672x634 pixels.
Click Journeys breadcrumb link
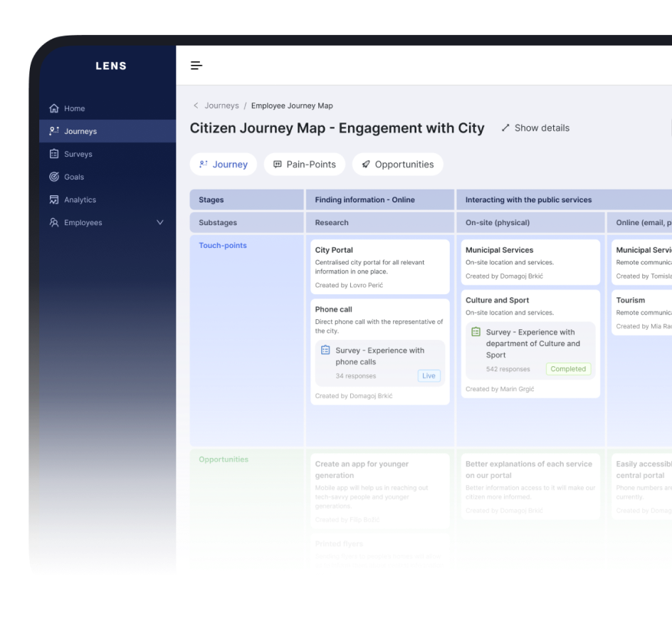pos(221,105)
